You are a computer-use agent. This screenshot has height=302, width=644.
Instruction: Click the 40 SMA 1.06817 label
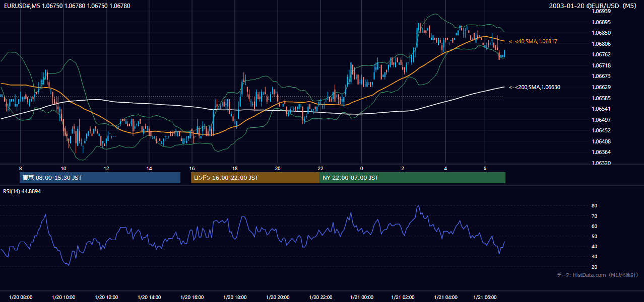(x=533, y=41)
